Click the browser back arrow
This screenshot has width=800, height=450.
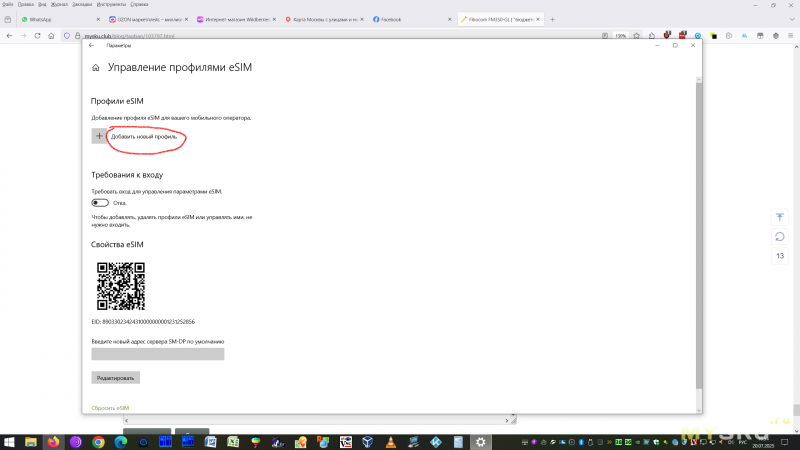click(x=9, y=36)
